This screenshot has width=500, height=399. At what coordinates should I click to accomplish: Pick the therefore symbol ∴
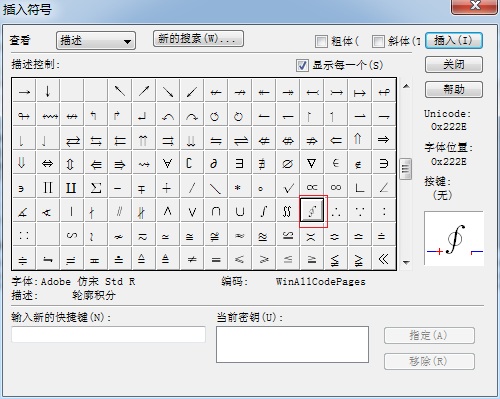point(336,211)
